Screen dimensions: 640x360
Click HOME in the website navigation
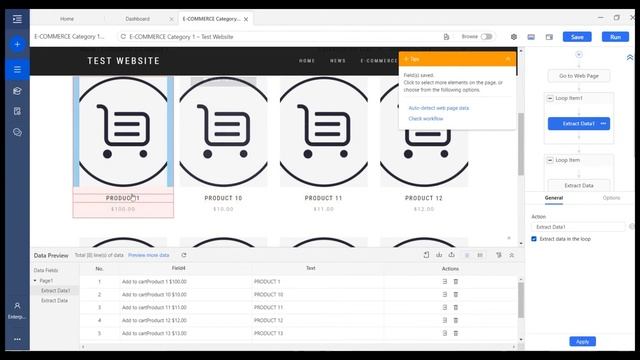307,61
